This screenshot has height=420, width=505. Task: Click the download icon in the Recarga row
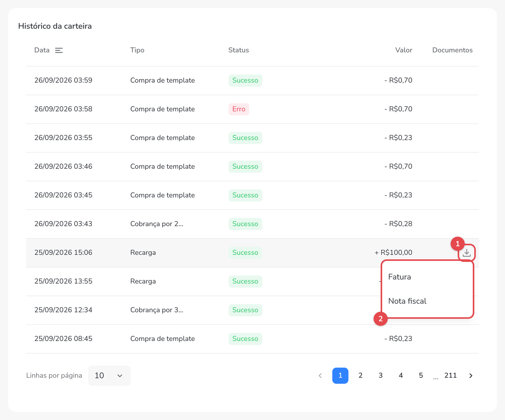pyautogui.click(x=467, y=253)
